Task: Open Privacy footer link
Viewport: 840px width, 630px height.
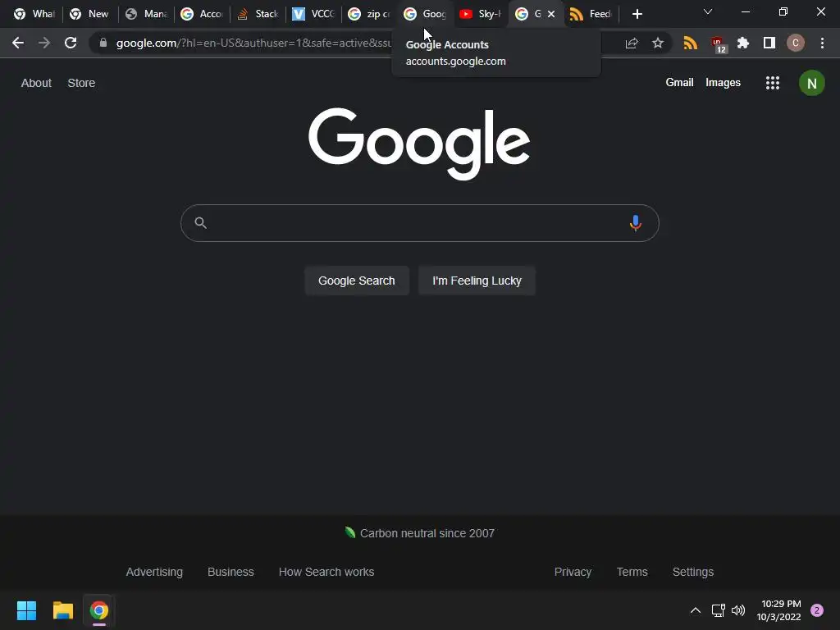Action: [573, 572]
